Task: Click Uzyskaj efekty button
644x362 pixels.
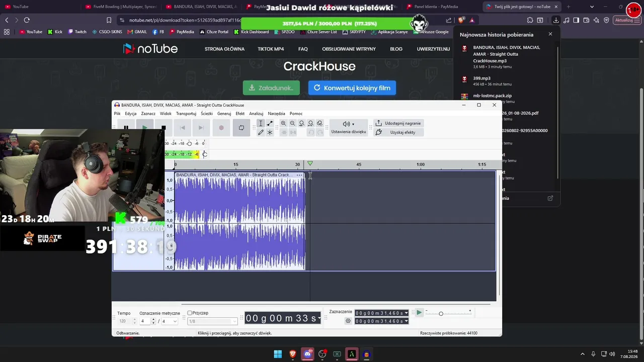Action: pyautogui.click(x=398, y=132)
